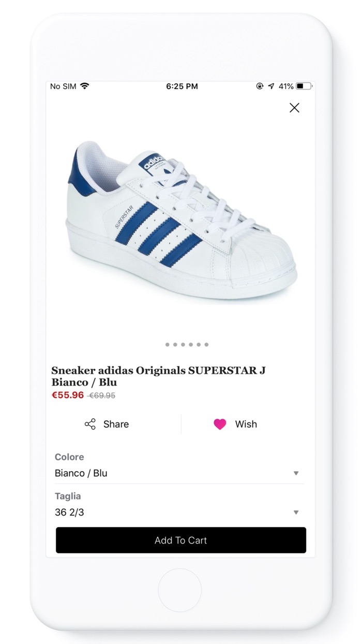Jump to the last image pagination dot
The height and width of the screenshot is (644, 362).
[x=206, y=344]
